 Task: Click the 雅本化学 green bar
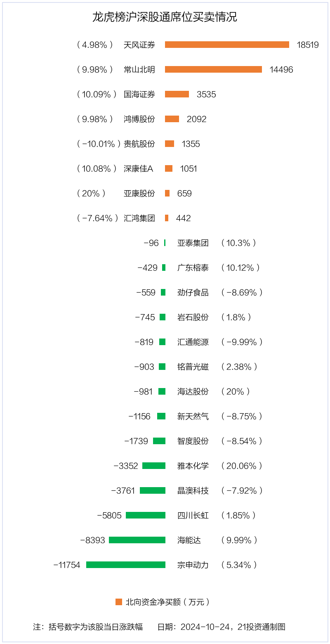pyautogui.click(x=154, y=466)
